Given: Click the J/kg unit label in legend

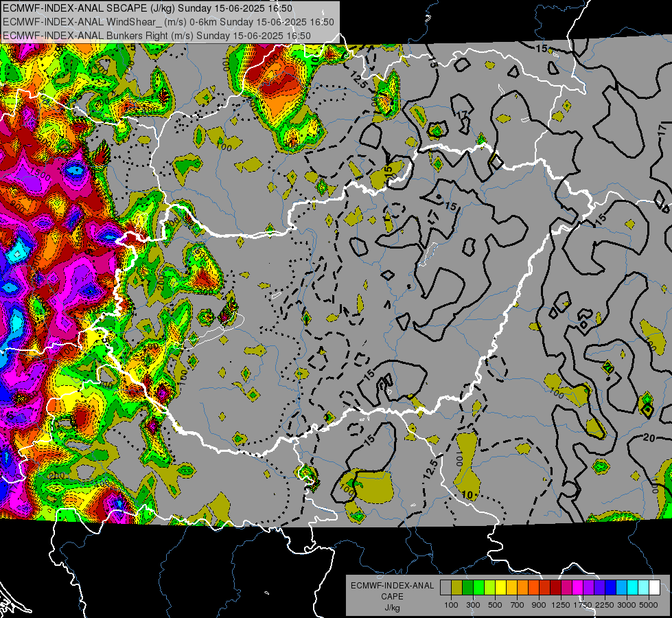Looking at the screenshot, I should [x=392, y=608].
